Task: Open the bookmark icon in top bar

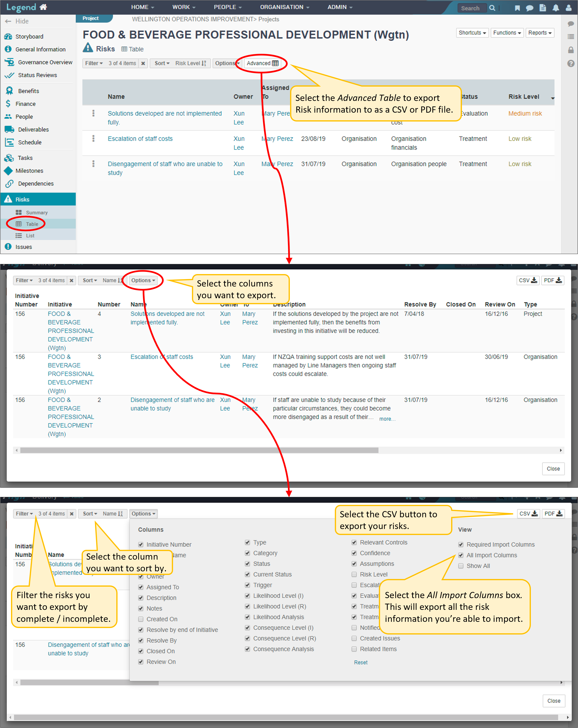Action: [x=517, y=8]
